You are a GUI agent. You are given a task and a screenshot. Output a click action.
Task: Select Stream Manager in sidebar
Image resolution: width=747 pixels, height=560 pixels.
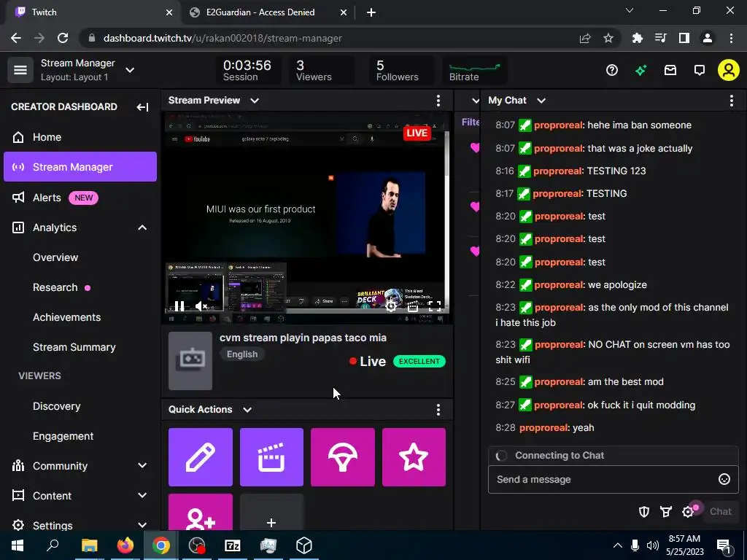coord(80,167)
